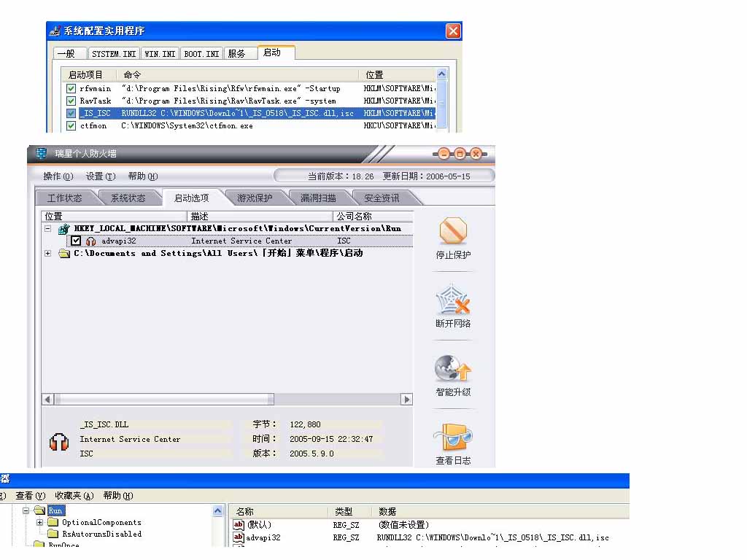
Task: Open the 帮助(H) menu in registry editor
Action: point(118,496)
